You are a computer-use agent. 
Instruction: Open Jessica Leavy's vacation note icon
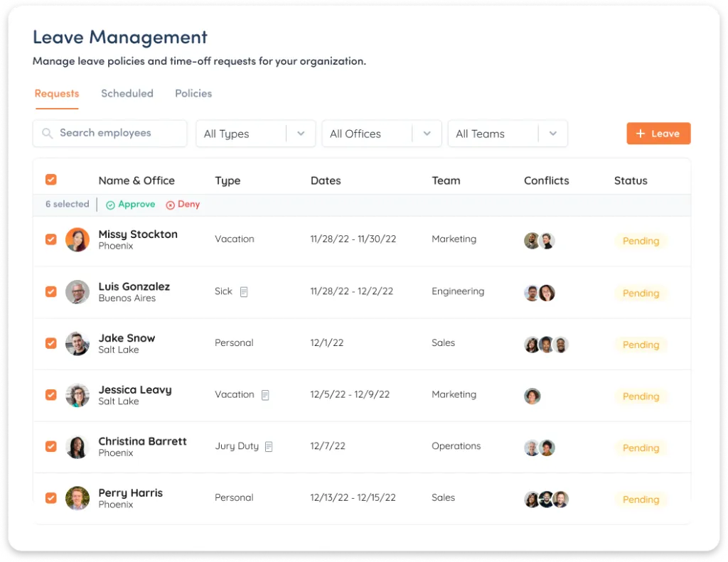(265, 395)
